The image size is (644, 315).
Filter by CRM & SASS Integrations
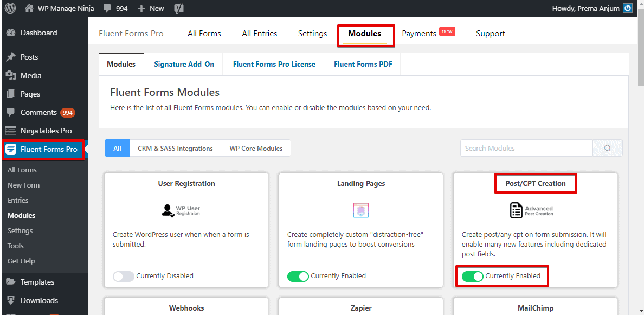pos(176,148)
